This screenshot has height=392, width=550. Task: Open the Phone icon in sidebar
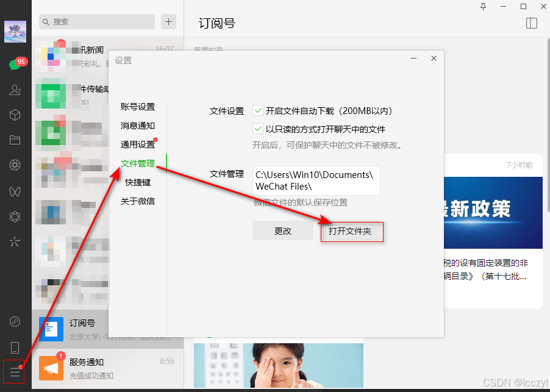pos(15,347)
